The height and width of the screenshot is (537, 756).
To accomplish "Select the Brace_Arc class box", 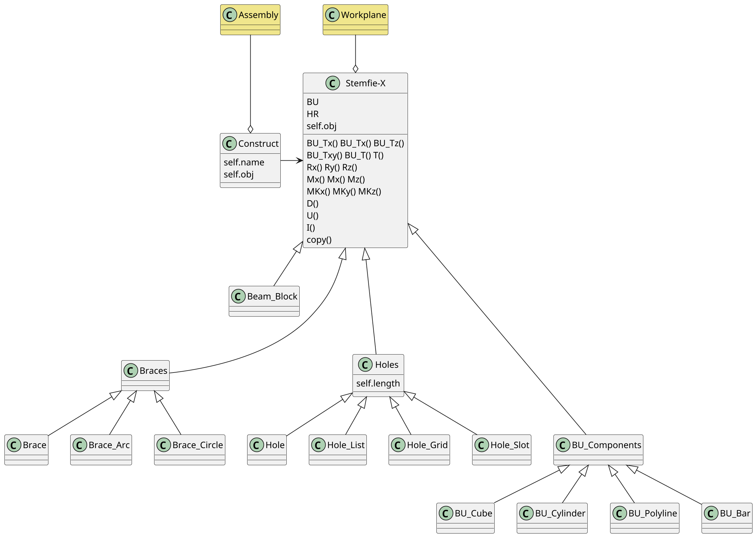I will coord(101,450).
